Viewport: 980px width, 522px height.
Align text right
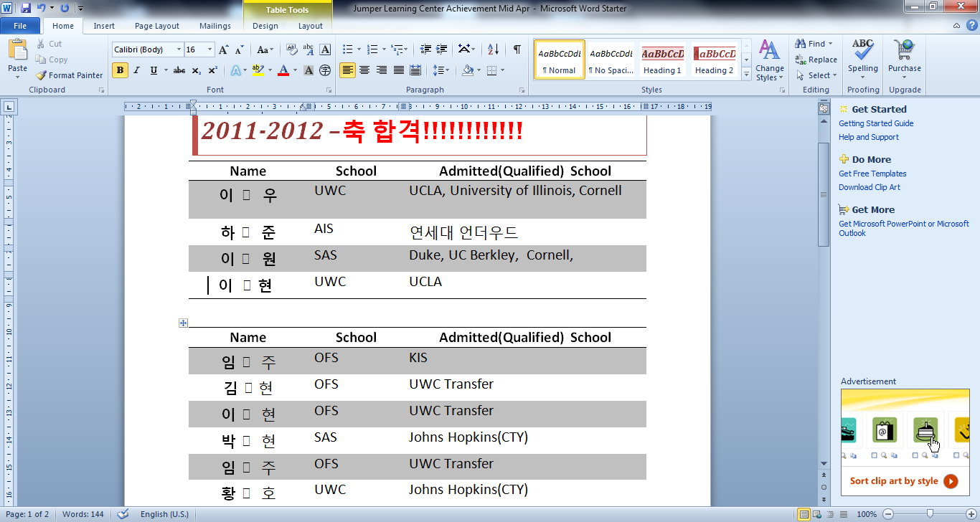(381, 70)
